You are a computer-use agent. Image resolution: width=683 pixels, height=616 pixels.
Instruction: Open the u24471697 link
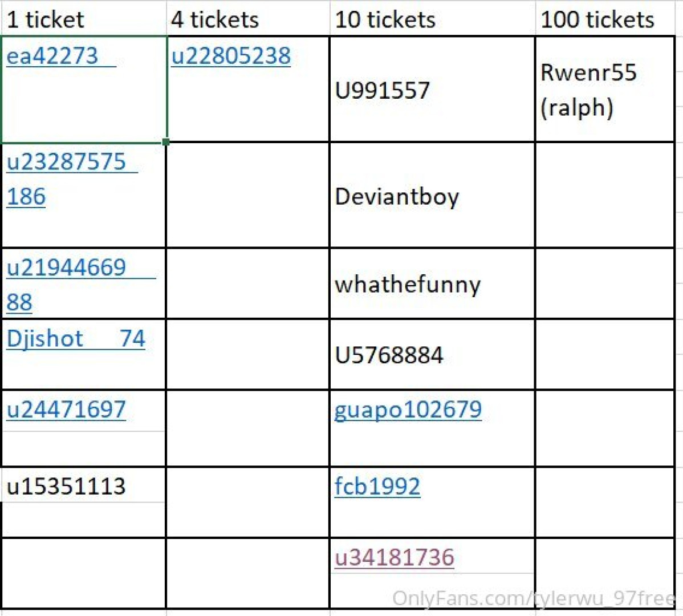click(66, 410)
